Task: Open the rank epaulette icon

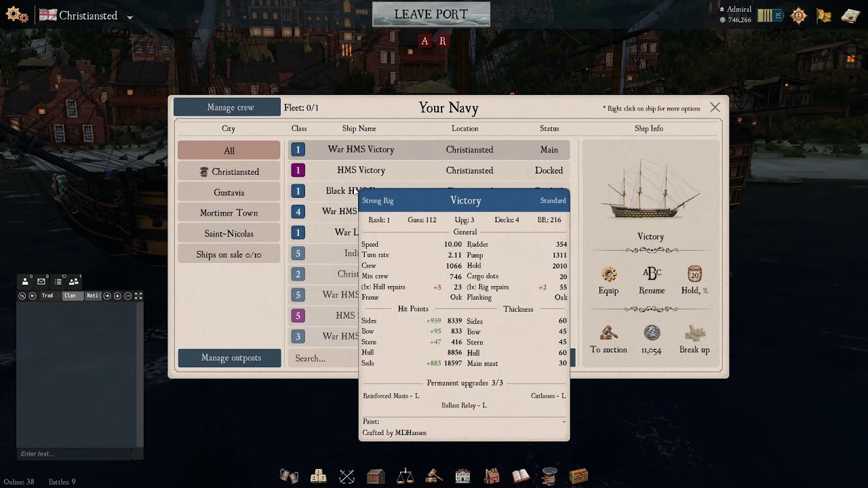Action: click(770, 15)
